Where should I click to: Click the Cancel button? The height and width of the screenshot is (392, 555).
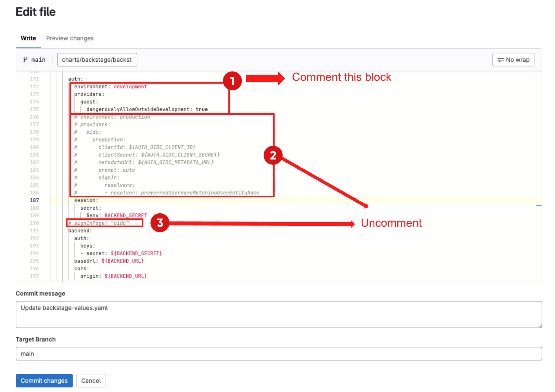(x=91, y=380)
